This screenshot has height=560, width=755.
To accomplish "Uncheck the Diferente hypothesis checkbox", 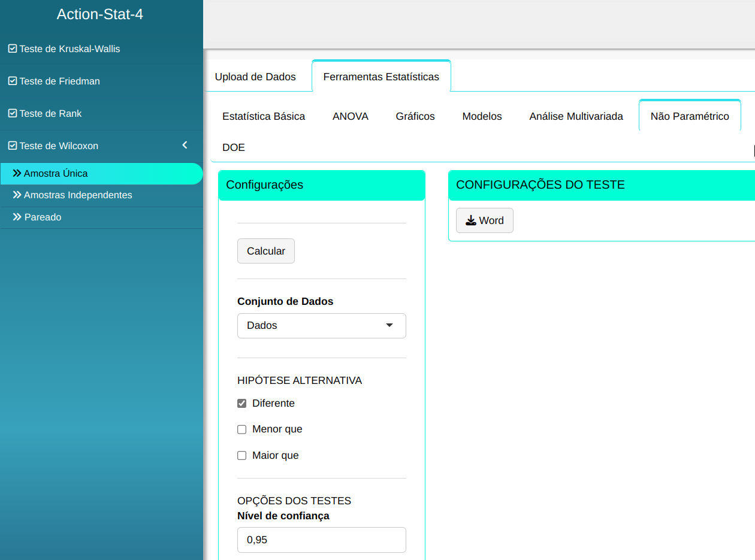I will tap(242, 404).
